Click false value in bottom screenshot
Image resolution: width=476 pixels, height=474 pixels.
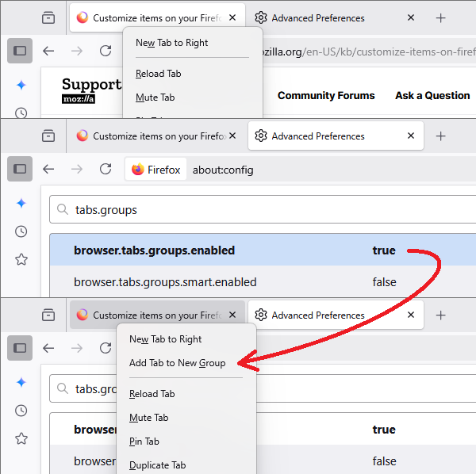pyautogui.click(x=384, y=461)
